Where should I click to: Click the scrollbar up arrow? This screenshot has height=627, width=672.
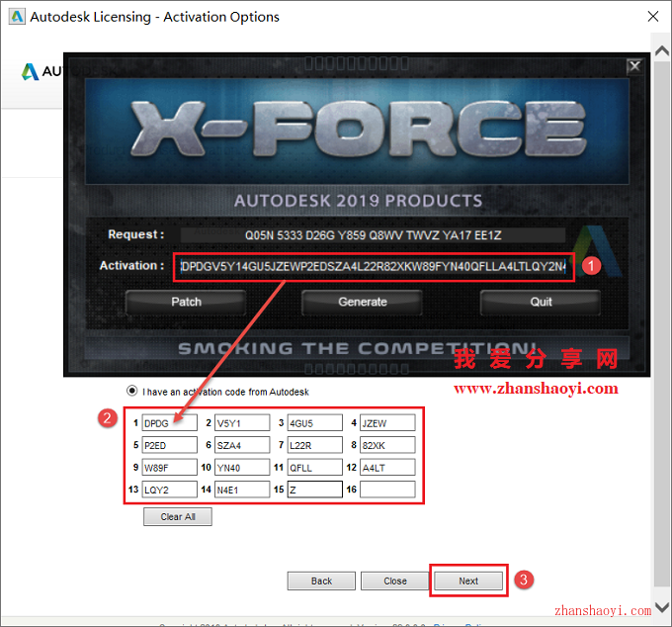pos(662,51)
